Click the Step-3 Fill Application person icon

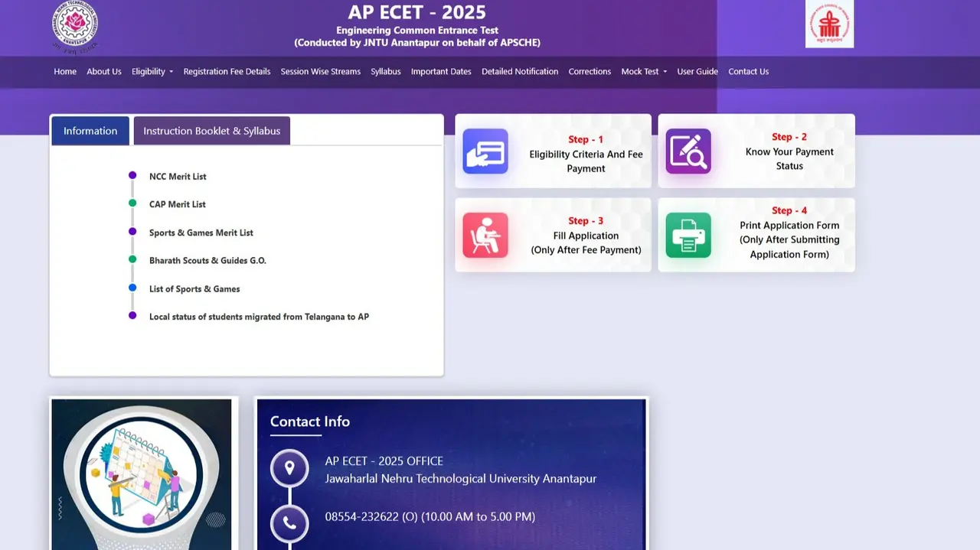click(x=485, y=236)
